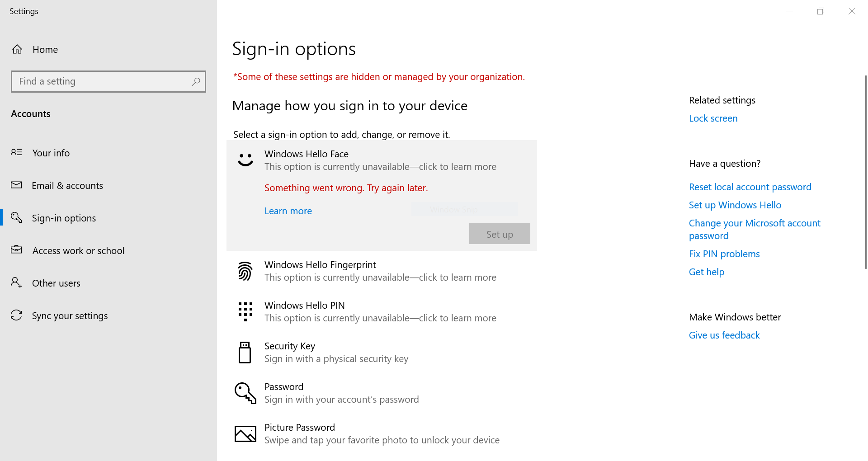Click the Home house icon

17,49
